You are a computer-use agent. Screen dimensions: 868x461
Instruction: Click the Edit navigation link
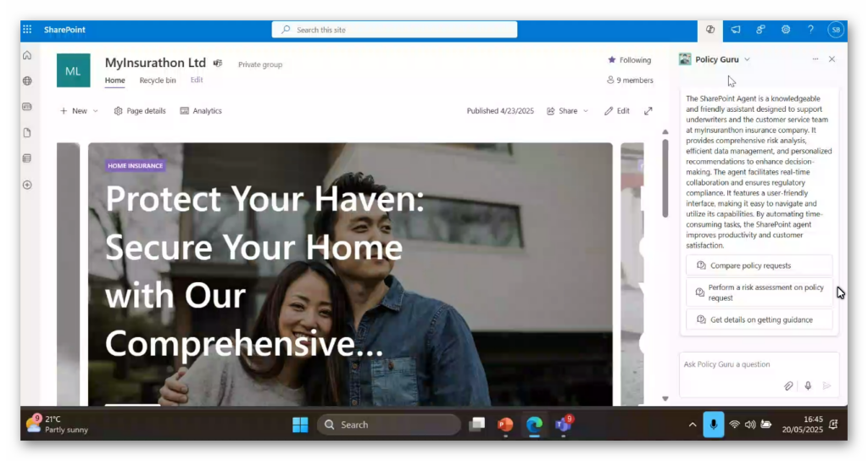click(x=197, y=80)
